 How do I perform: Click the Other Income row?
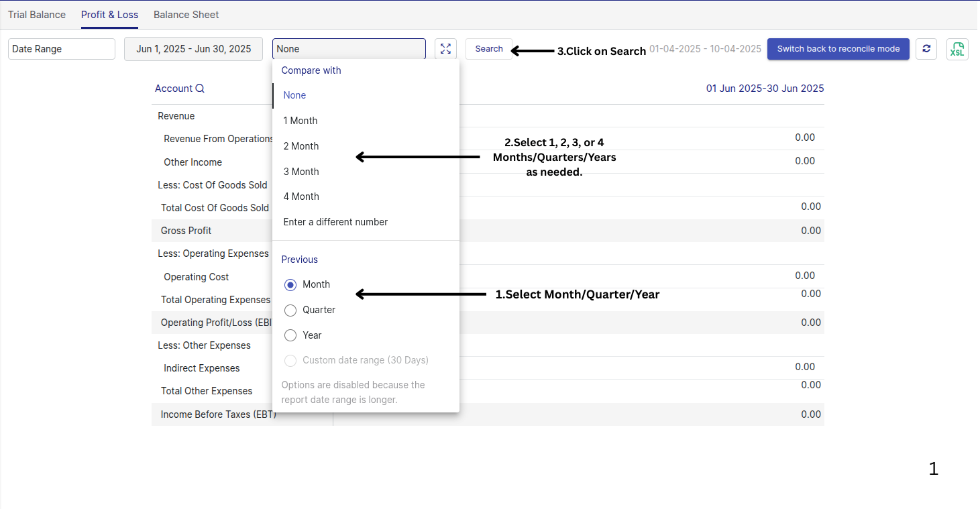488,162
